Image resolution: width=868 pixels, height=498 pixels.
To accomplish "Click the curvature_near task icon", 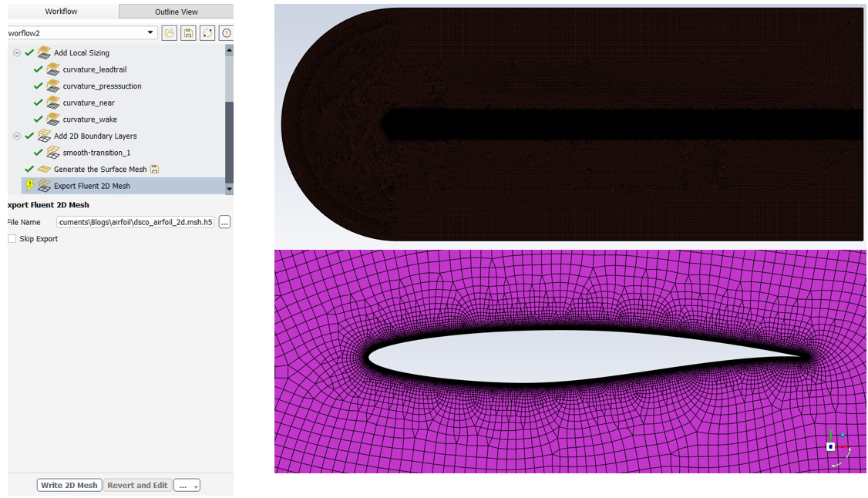I will coord(53,103).
